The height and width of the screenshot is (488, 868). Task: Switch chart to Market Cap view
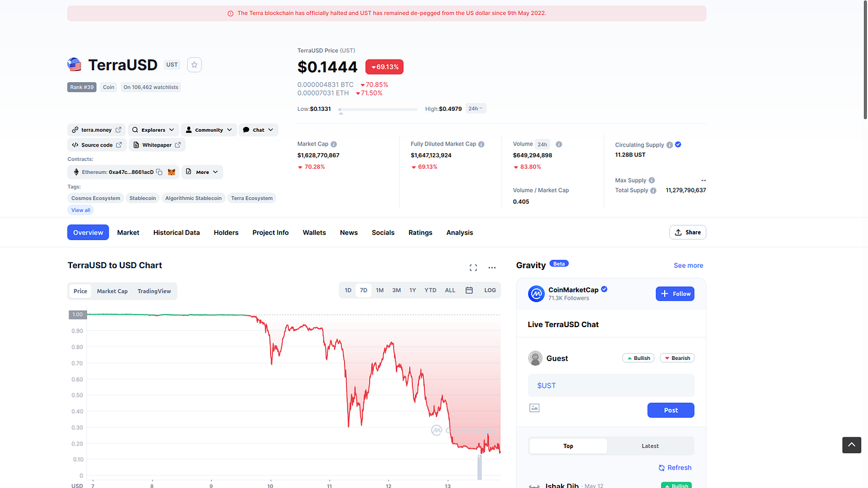point(112,291)
